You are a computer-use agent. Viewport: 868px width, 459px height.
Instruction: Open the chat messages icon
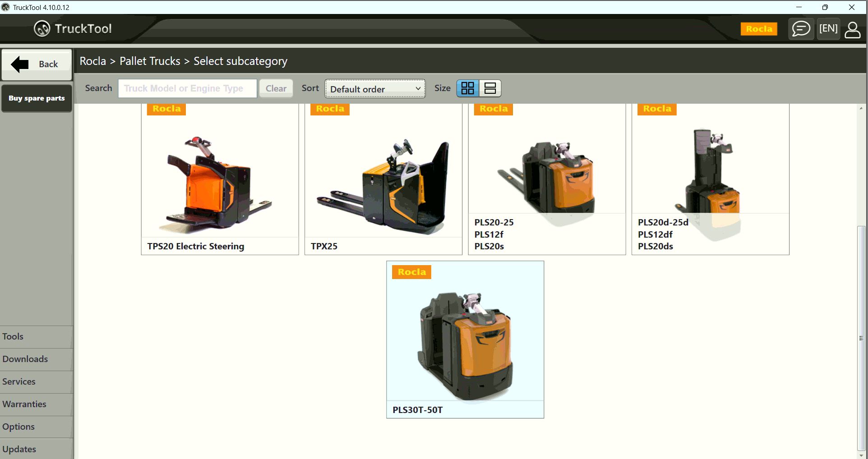point(801,29)
